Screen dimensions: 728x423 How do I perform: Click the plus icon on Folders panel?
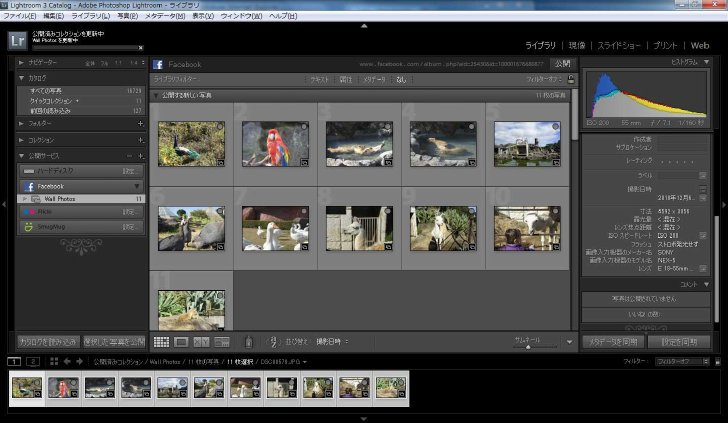click(140, 124)
